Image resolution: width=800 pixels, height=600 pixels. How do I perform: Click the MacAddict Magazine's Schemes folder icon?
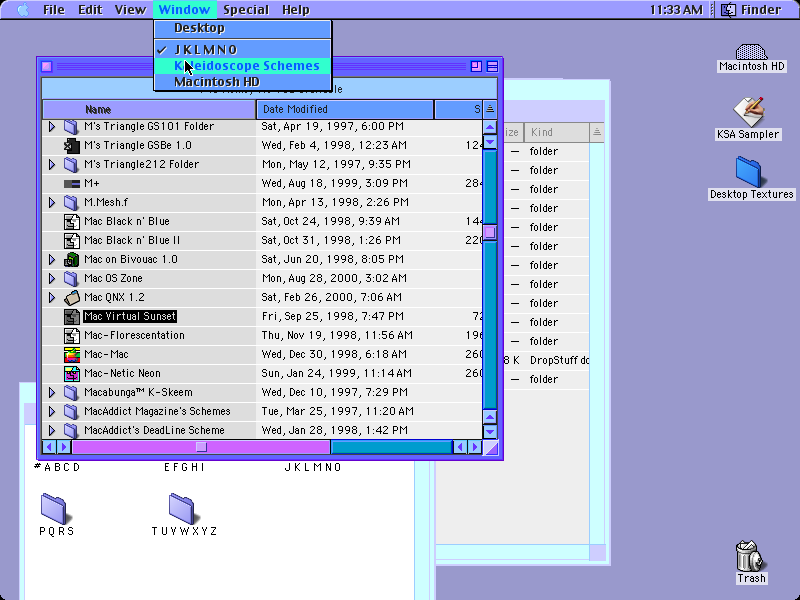click(x=71, y=411)
